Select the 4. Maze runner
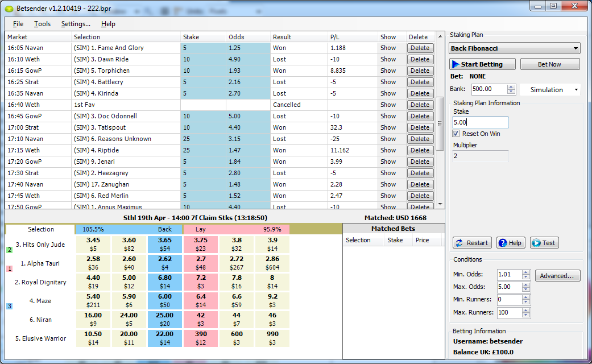 click(40, 301)
